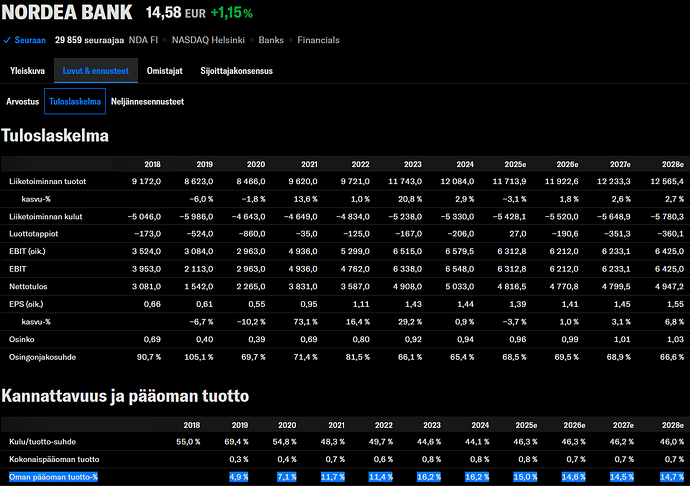Image resolution: width=690 pixels, height=486 pixels.
Task: Click the −5 986,0 costs value for 2019
Action: [x=196, y=217]
